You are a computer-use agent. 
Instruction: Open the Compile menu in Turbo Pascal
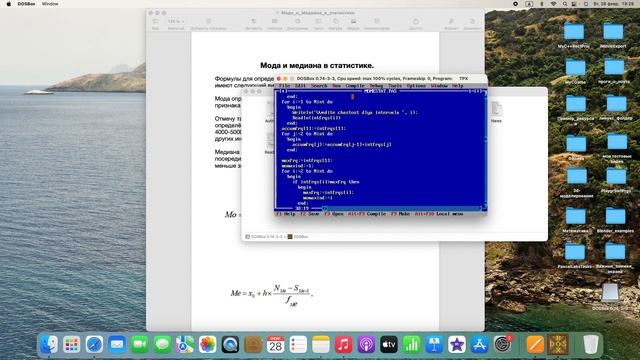(x=355, y=86)
